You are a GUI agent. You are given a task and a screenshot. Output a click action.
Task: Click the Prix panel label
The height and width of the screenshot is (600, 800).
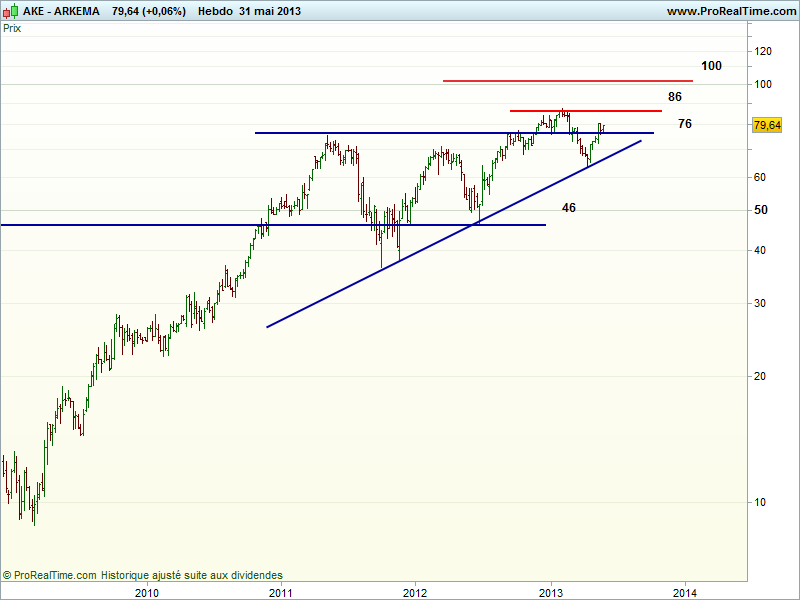point(12,28)
